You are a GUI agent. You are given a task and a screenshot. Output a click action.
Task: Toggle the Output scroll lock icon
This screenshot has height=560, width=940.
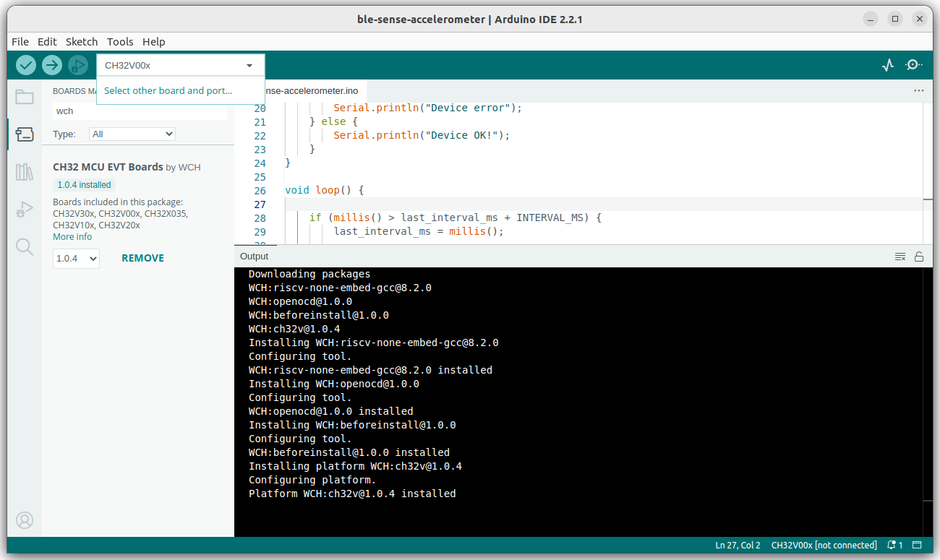[x=919, y=257]
